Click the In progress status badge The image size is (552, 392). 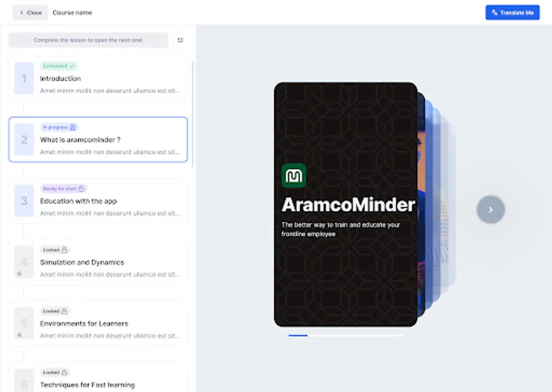click(59, 127)
